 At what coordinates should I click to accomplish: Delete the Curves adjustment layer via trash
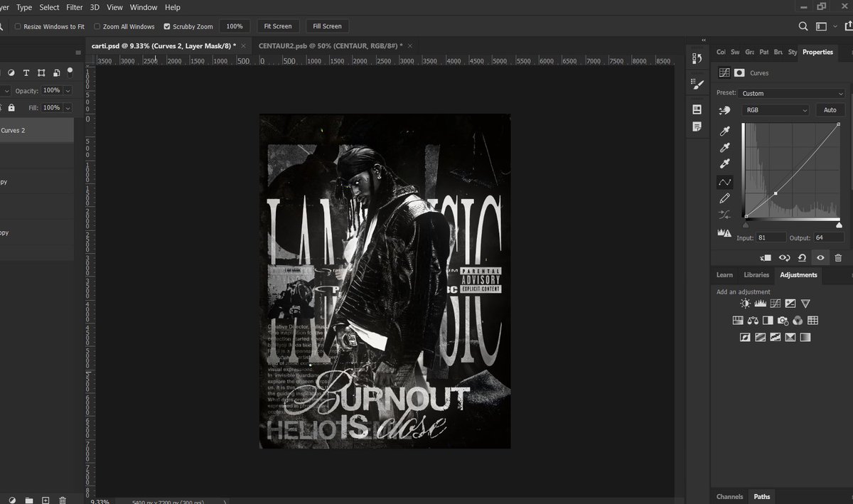point(838,258)
